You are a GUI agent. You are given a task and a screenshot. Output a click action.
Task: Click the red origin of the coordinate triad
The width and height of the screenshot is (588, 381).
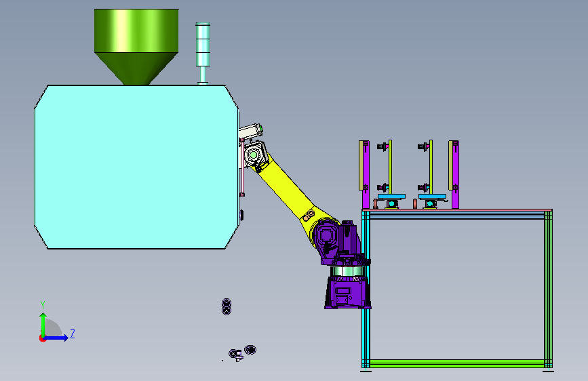click(42, 338)
